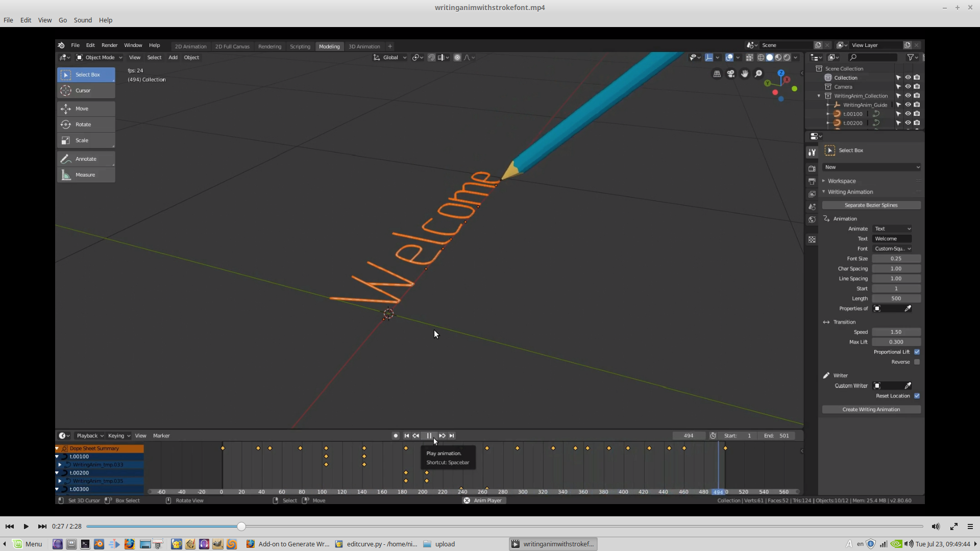The image size is (980, 551).
Task: Enable the Reverse checkbox
Action: (x=917, y=362)
